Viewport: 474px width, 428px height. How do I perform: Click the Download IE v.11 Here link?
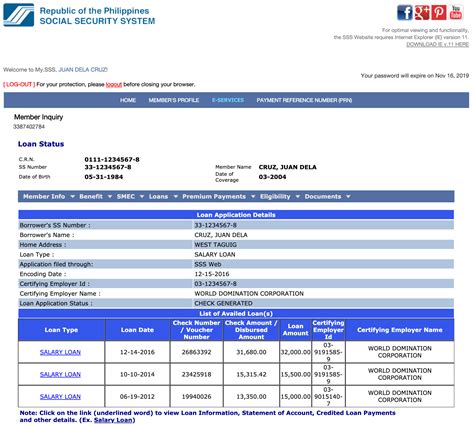click(437, 44)
